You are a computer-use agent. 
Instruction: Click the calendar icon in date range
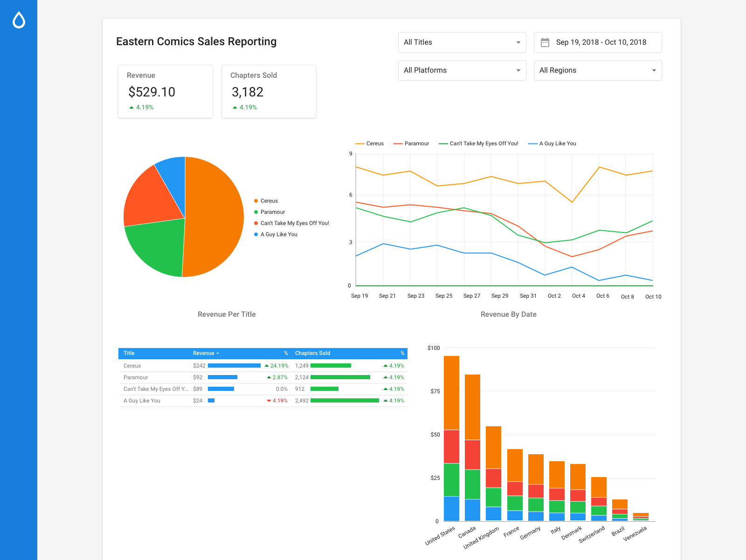[x=545, y=42]
